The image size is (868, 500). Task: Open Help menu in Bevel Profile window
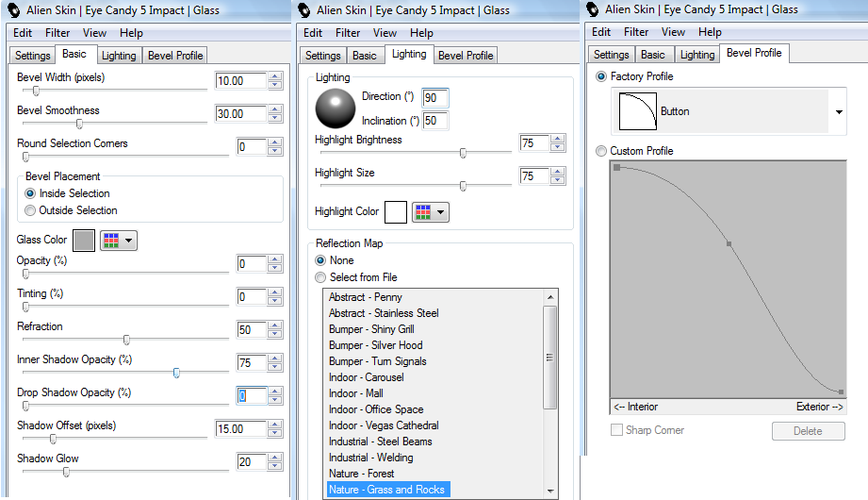click(x=710, y=32)
